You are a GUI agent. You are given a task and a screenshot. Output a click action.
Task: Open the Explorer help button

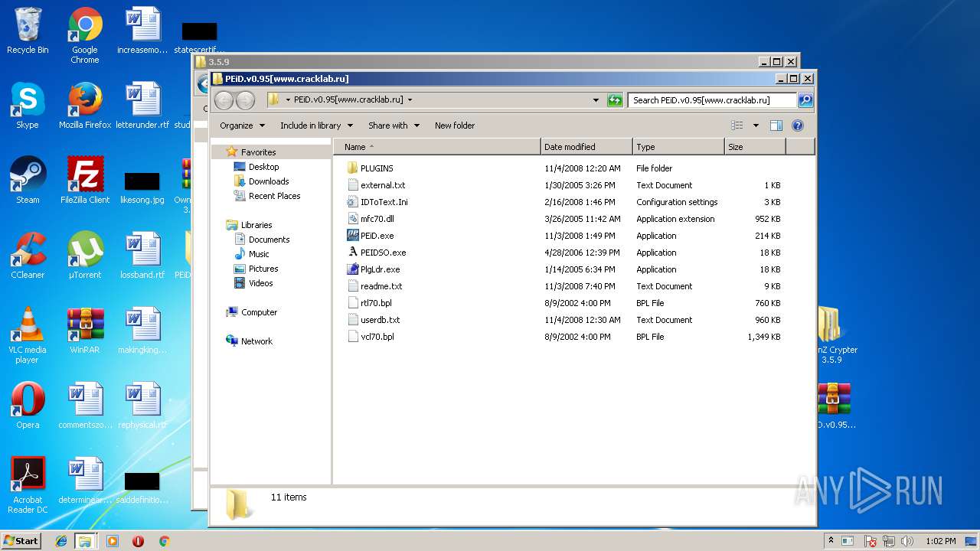[x=797, y=126]
